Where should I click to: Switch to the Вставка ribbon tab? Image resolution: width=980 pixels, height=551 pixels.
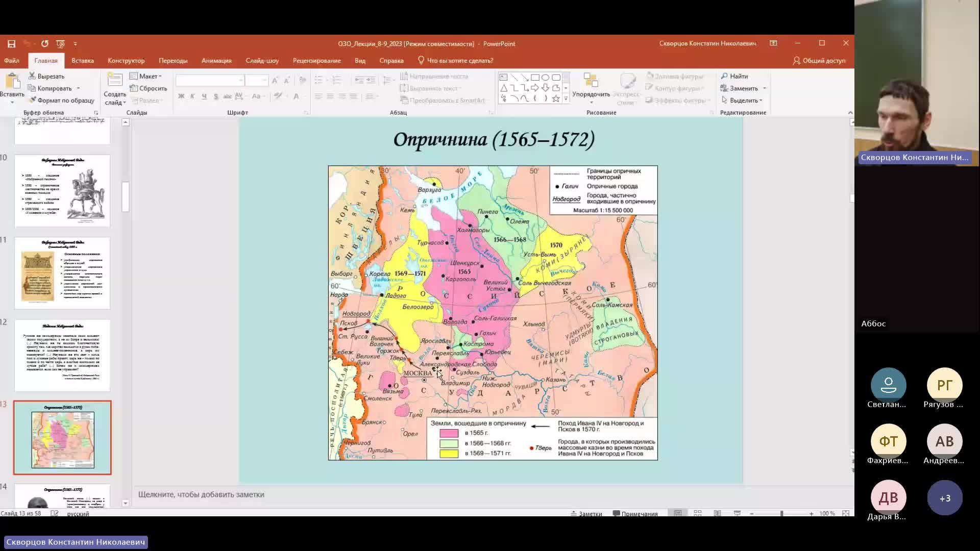tap(83, 61)
